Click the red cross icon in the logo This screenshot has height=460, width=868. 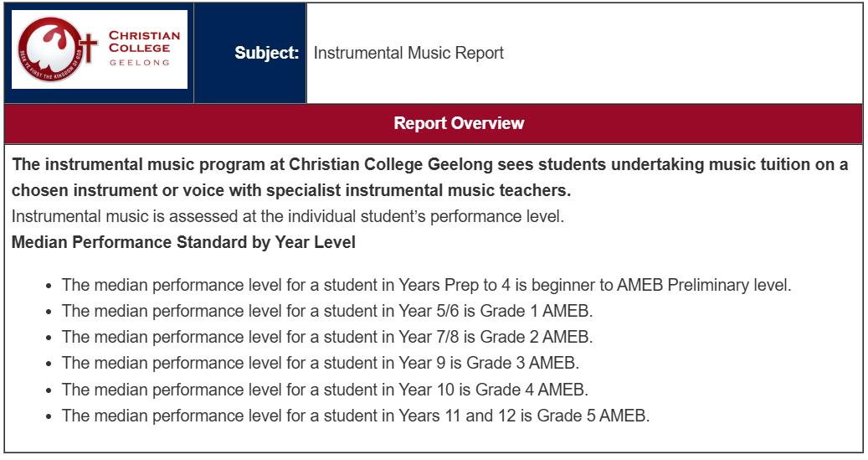pos(88,44)
